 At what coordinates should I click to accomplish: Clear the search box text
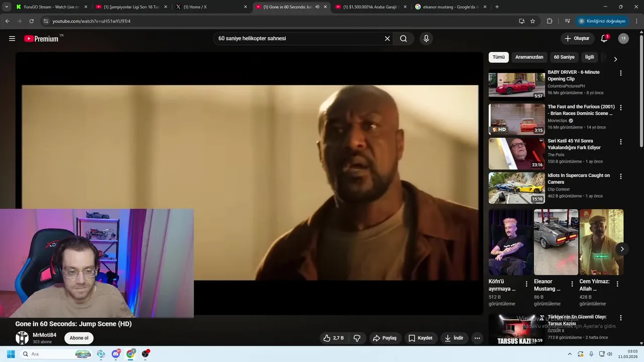point(387,39)
